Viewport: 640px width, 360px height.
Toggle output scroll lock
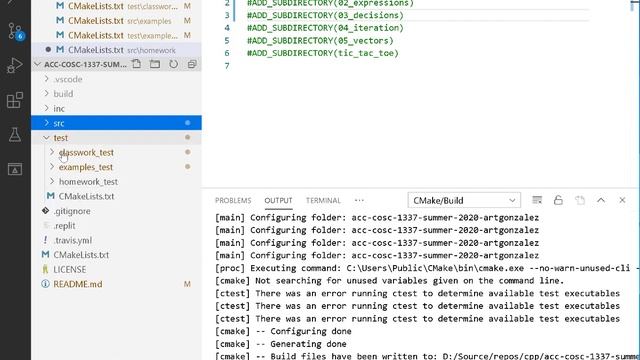pyautogui.click(x=558, y=200)
